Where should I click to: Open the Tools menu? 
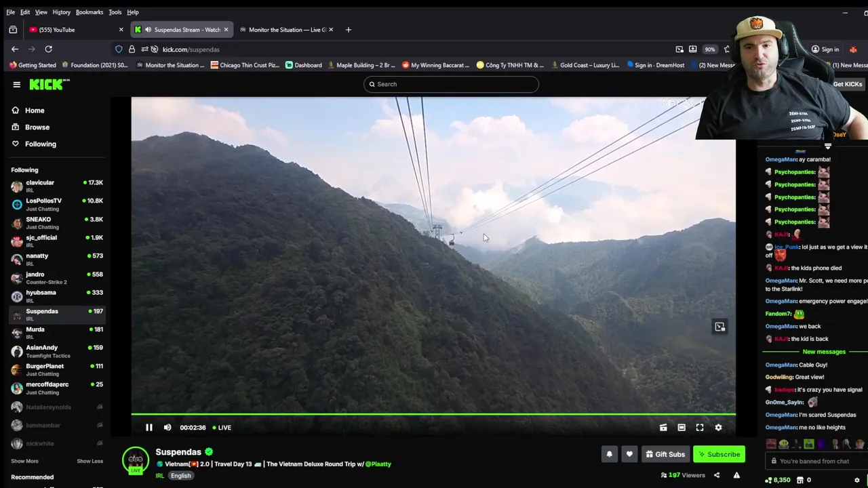115,12
